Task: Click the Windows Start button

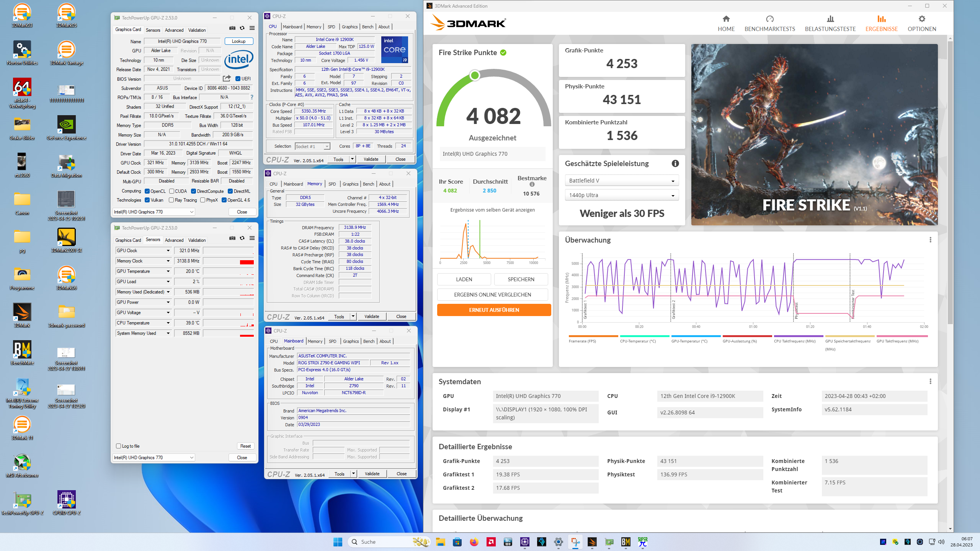Action: pyautogui.click(x=338, y=542)
